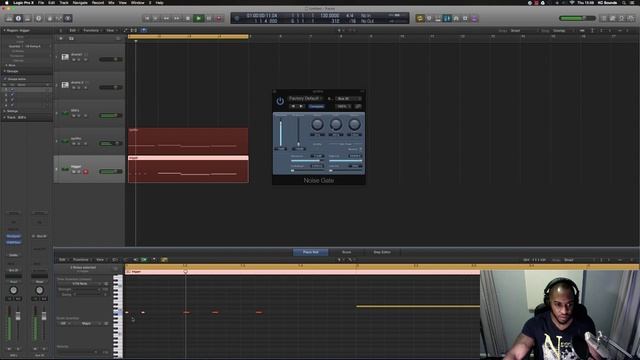Click the green Play button
This screenshot has width=640, height=360.
(199, 18)
